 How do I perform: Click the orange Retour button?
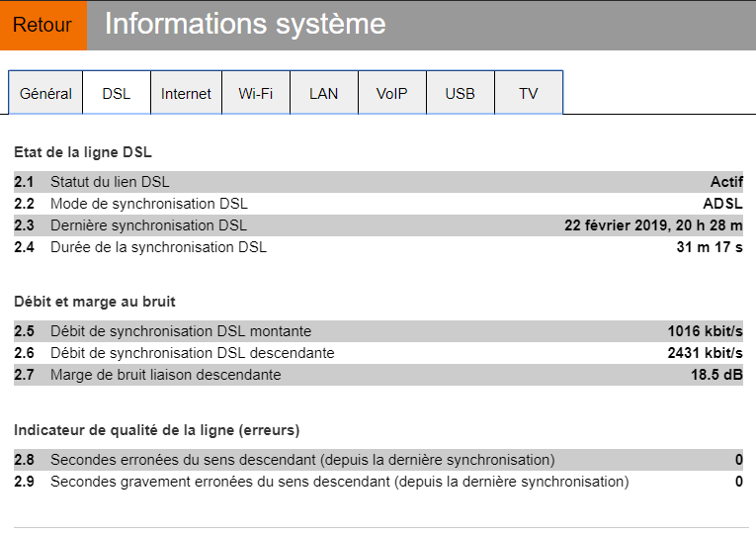pyautogui.click(x=42, y=25)
